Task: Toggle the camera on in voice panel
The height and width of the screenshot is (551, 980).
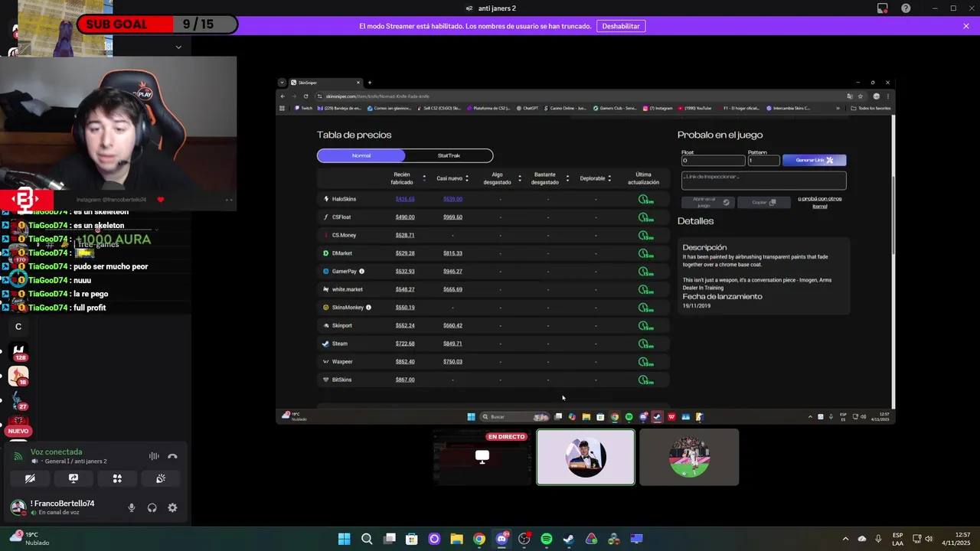Action: pos(30,478)
